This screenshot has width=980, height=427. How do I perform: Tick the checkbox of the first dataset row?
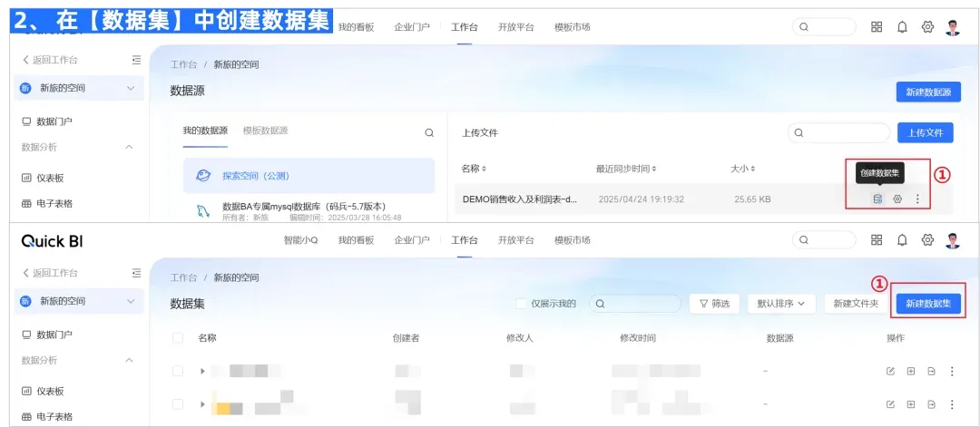178,371
